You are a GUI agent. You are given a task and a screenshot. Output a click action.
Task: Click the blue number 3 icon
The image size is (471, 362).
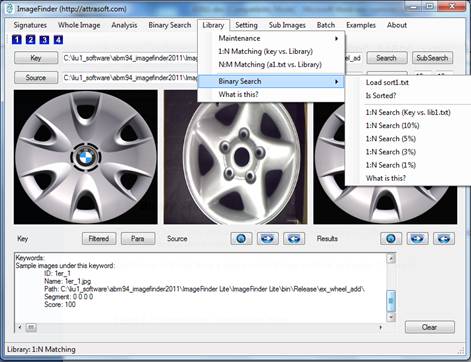pos(44,40)
